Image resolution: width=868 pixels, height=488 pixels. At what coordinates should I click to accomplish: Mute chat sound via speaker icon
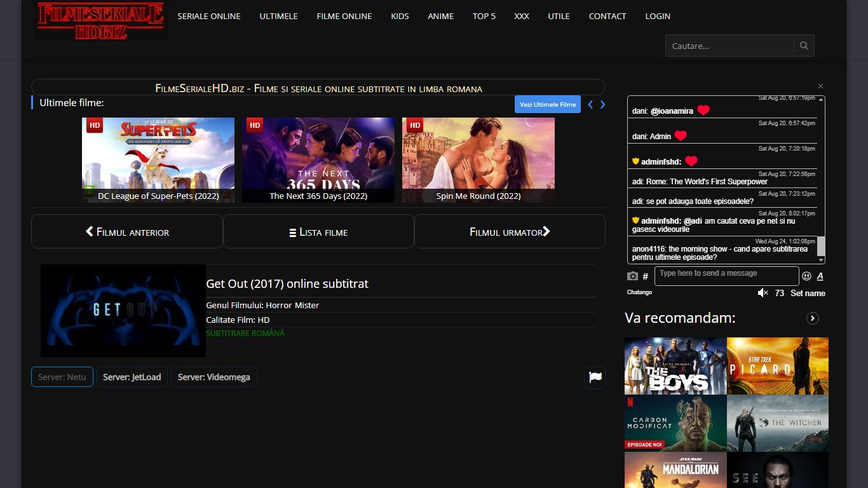763,293
